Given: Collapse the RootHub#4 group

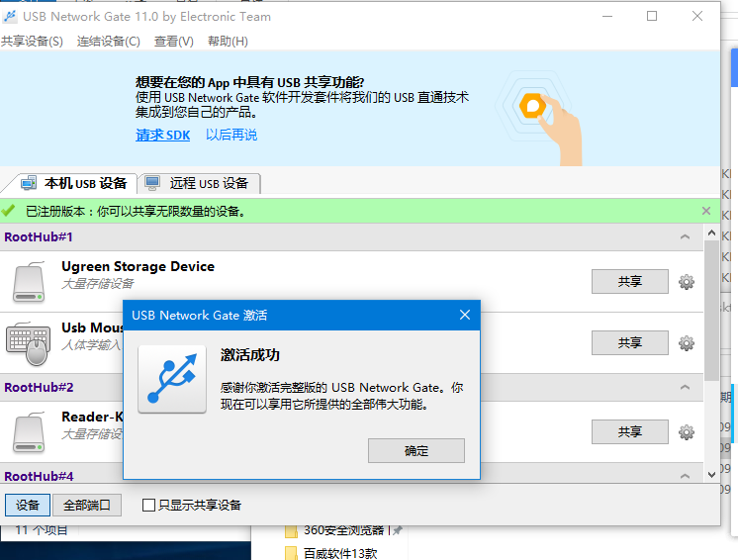Looking at the screenshot, I should (685, 476).
